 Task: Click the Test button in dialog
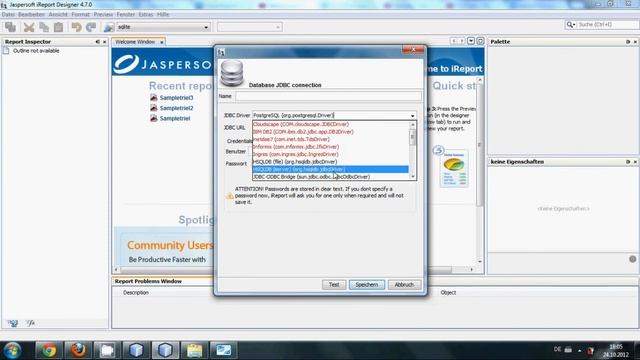[x=334, y=284]
